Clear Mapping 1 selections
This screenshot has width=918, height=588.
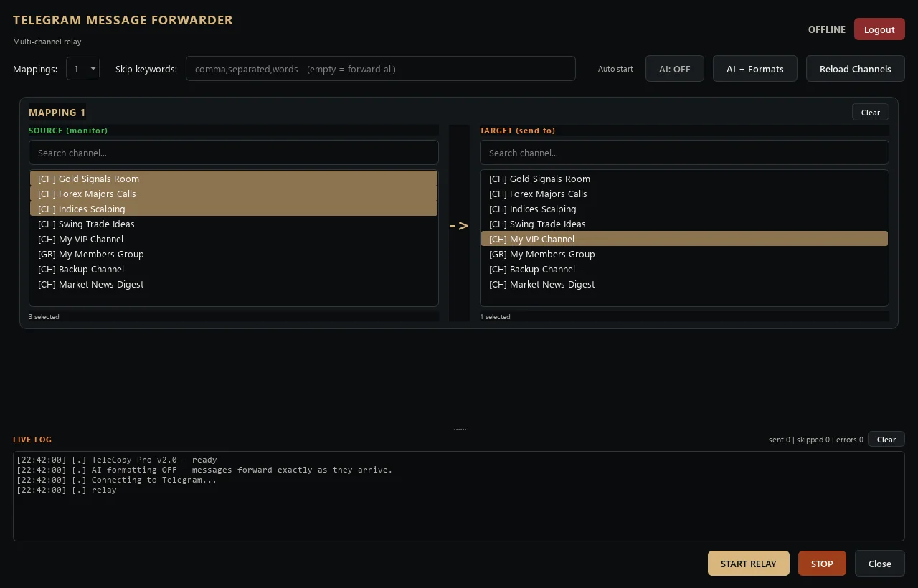[x=870, y=112]
